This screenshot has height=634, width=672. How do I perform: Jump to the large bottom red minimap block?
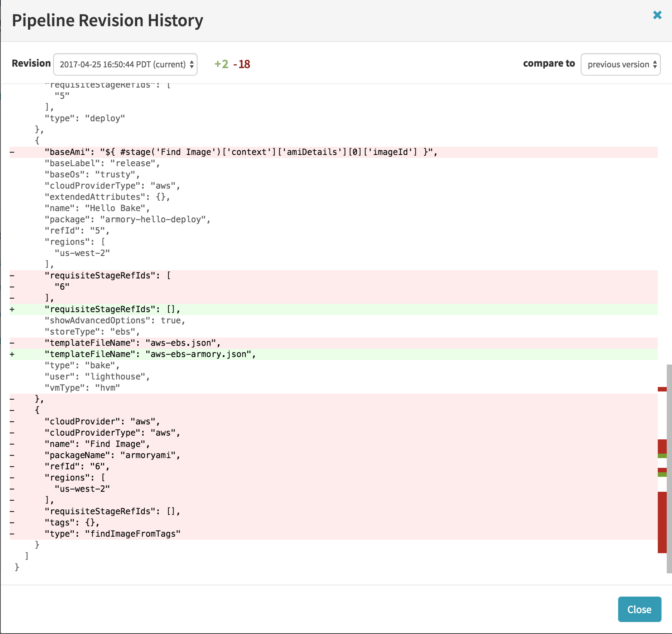point(662,522)
